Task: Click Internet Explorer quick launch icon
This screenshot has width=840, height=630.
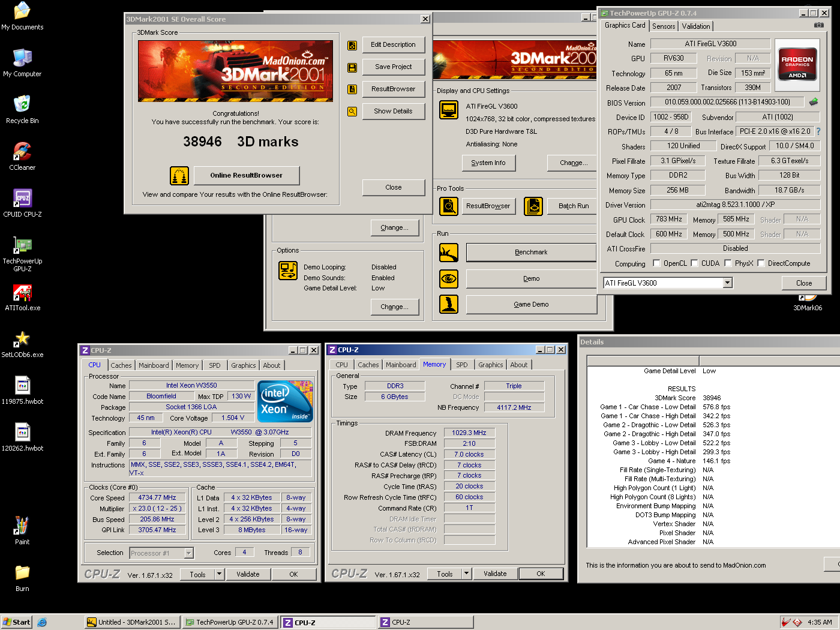Action: pos(42,622)
